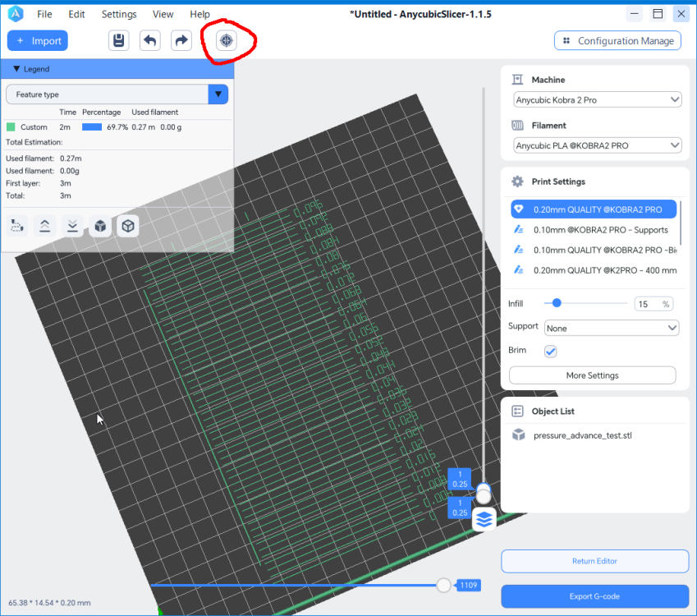The height and width of the screenshot is (616, 697).
Task: Click Export G-code button
Action: click(594, 596)
